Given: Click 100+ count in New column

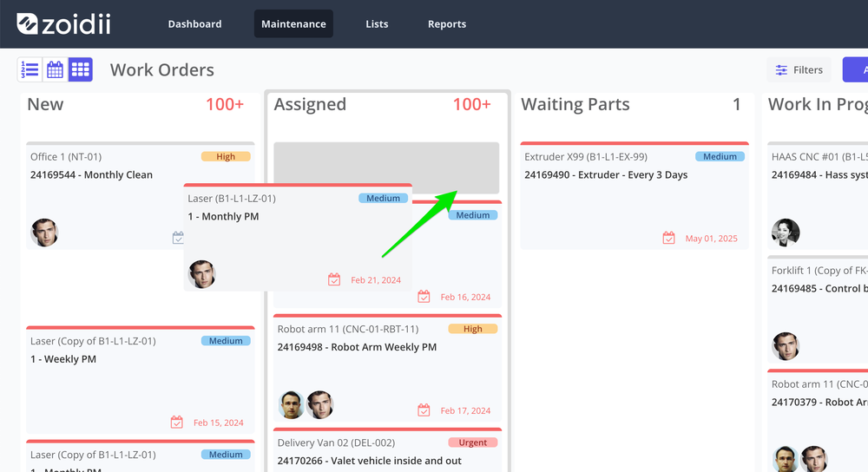Looking at the screenshot, I should [x=225, y=104].
